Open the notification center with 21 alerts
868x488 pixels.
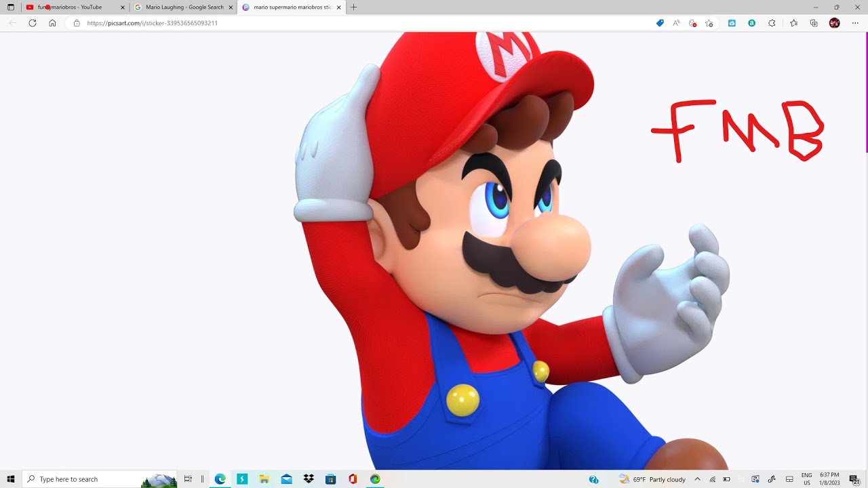(854, 479)
